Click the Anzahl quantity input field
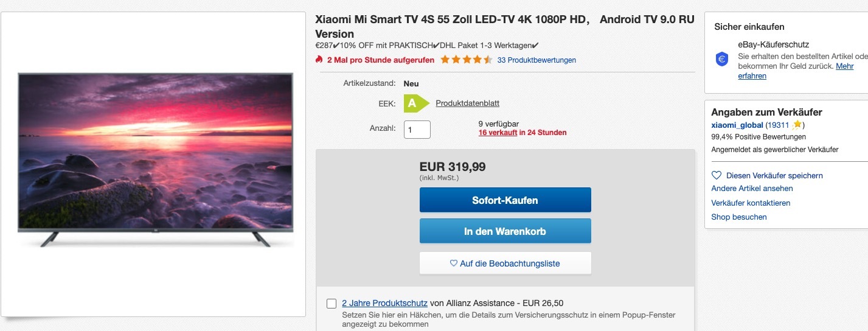Image resolution: width=868 pixels, height=331 pixels. 417,129
